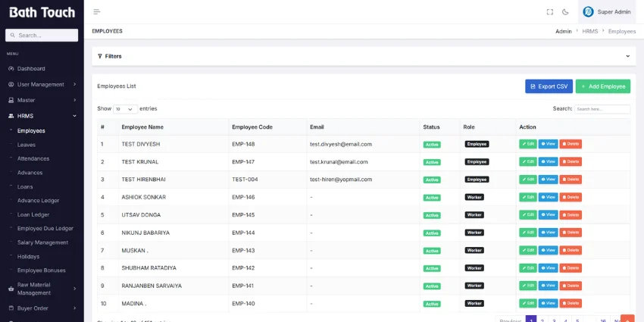
Task: Toggle dark mode moon icon
Action: click(x=565, y=12)
